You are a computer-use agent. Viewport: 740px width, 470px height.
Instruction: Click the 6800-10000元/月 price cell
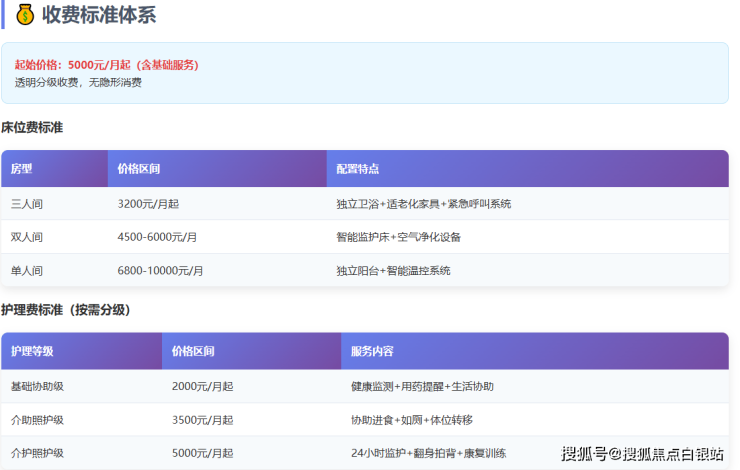160,271
